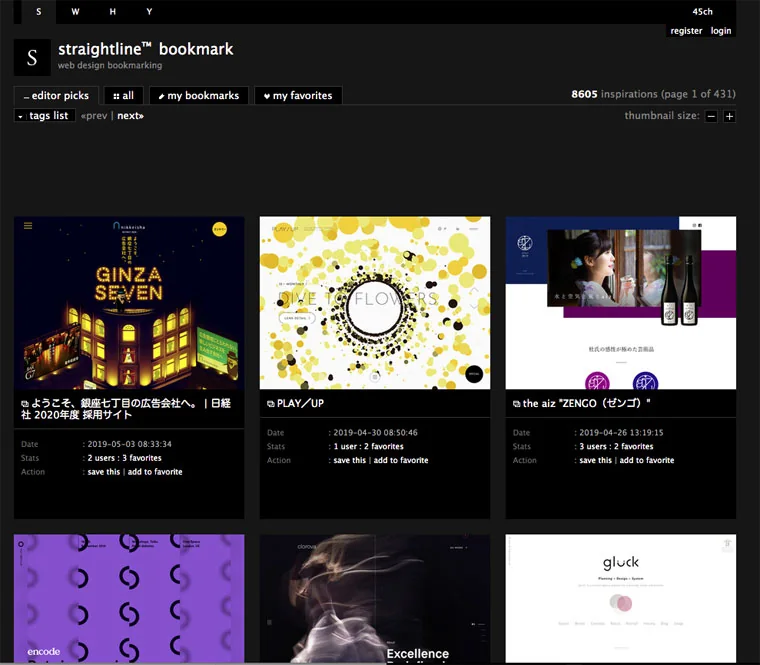Click the date 2019-04-26 13:19:15
Screen dimensions: 760x665
621,432
